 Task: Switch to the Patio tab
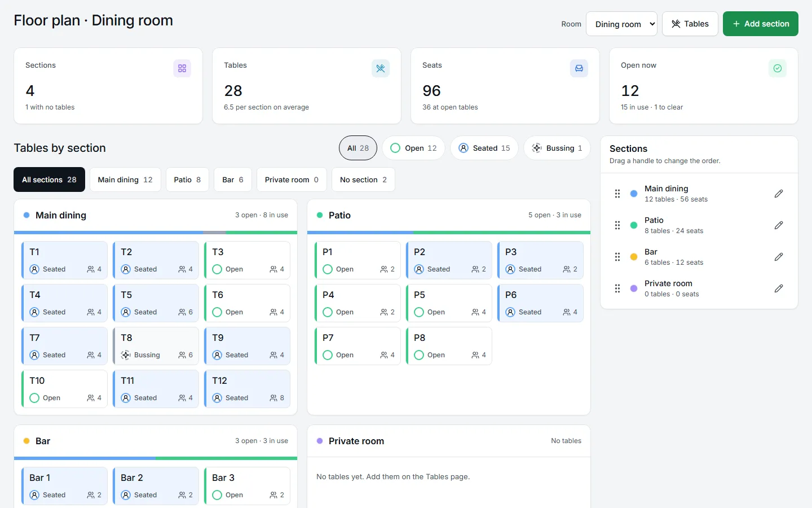[187, 179]
